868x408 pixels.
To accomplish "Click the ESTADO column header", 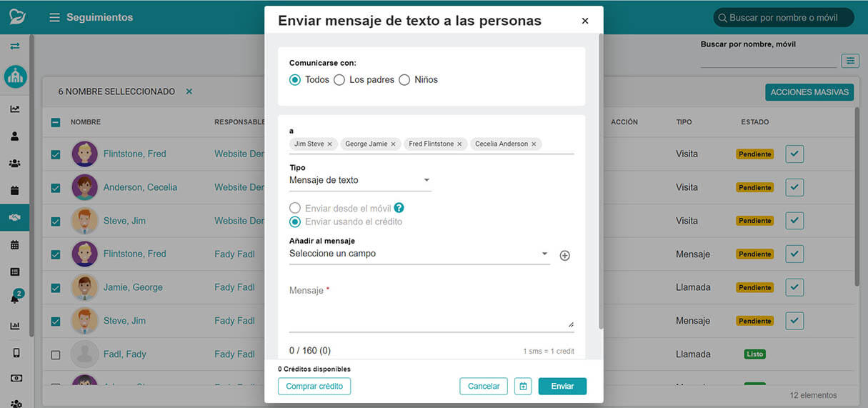I will (x=755, y=122).
